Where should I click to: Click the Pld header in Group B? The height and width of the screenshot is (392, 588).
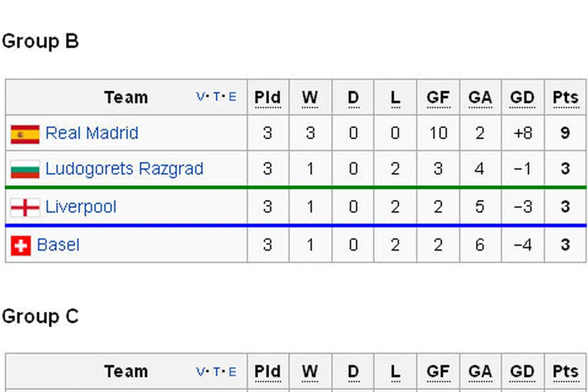click(x=268, y=97)
